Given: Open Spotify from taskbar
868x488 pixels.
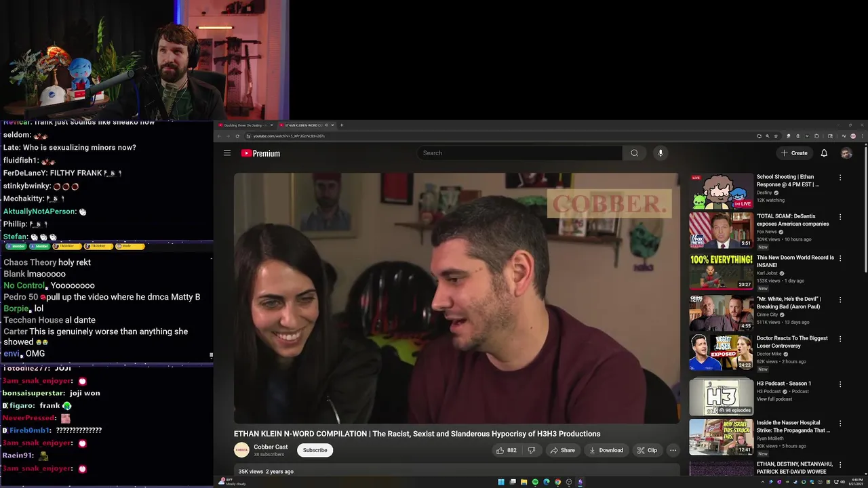Looking at the screenshot, I should 535,482.
